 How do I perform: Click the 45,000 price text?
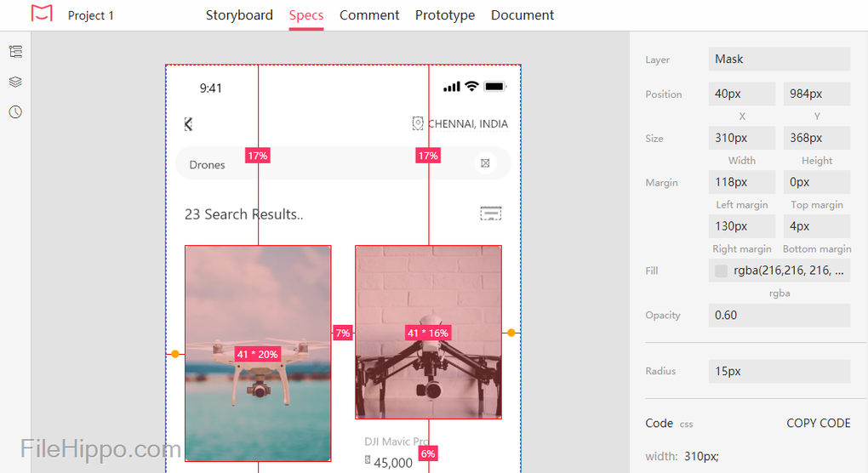[393, 463]
